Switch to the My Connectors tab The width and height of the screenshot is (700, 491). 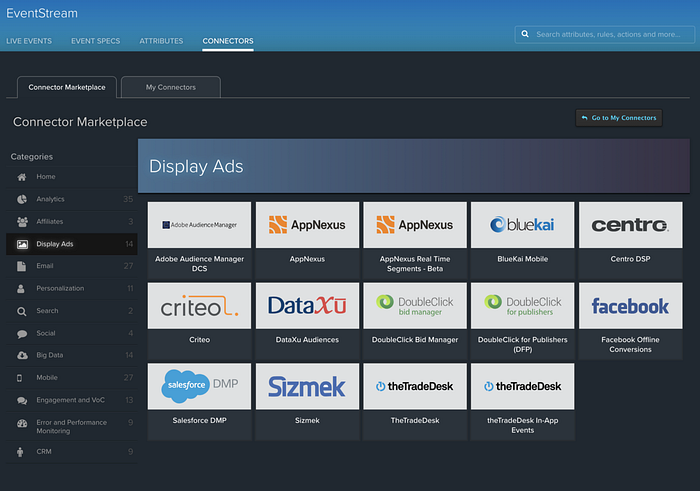(171, 87)
